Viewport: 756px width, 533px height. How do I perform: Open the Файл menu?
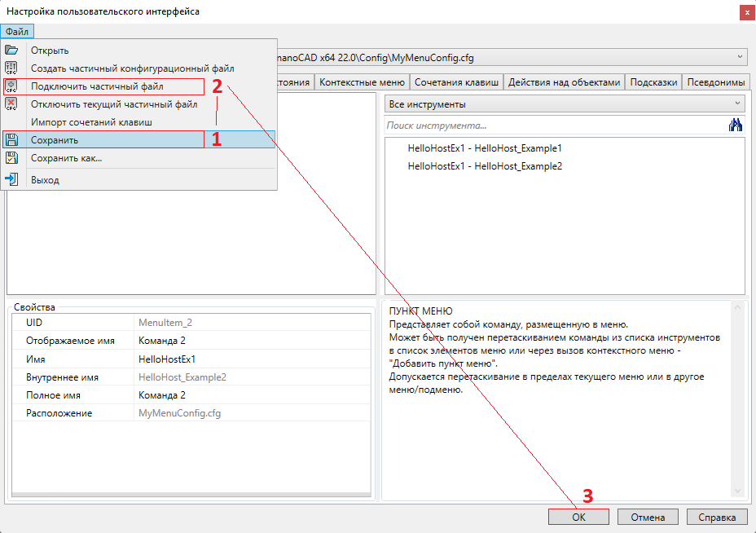point(16,32)
